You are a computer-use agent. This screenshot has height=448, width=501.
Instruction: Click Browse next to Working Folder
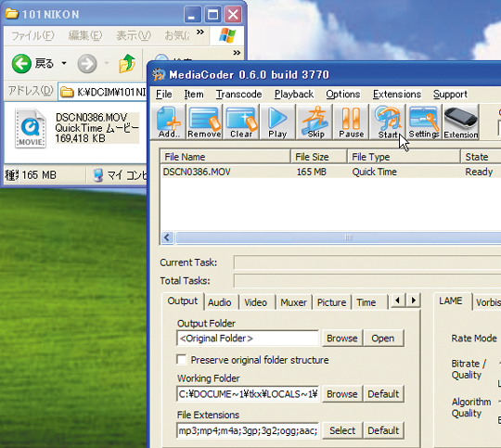(x=341, y=393)
